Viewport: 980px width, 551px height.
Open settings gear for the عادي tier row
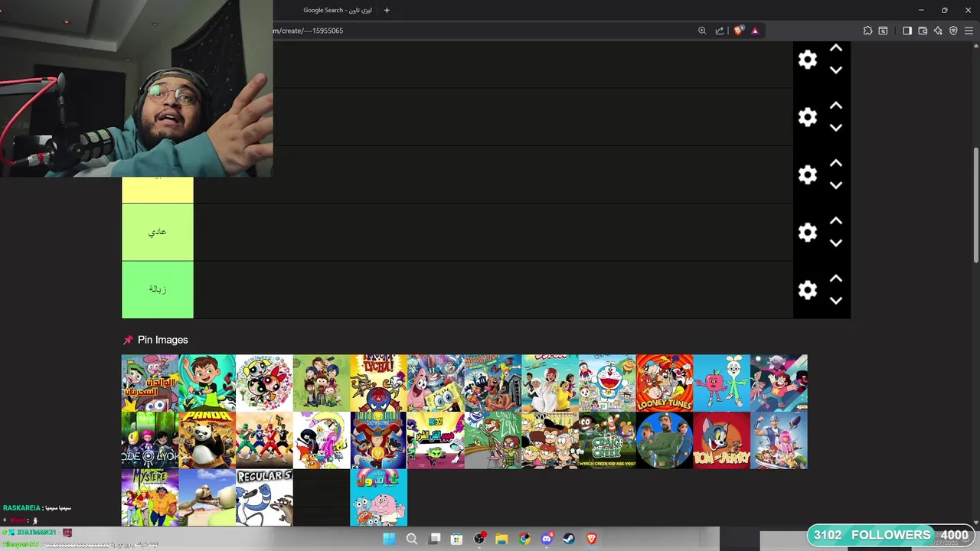coord(808,232)
